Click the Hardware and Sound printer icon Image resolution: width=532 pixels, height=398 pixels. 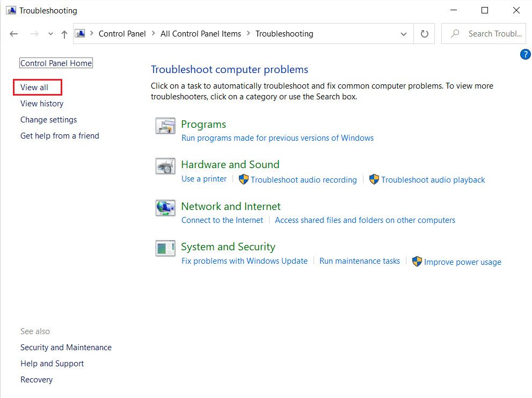(165, 166)
